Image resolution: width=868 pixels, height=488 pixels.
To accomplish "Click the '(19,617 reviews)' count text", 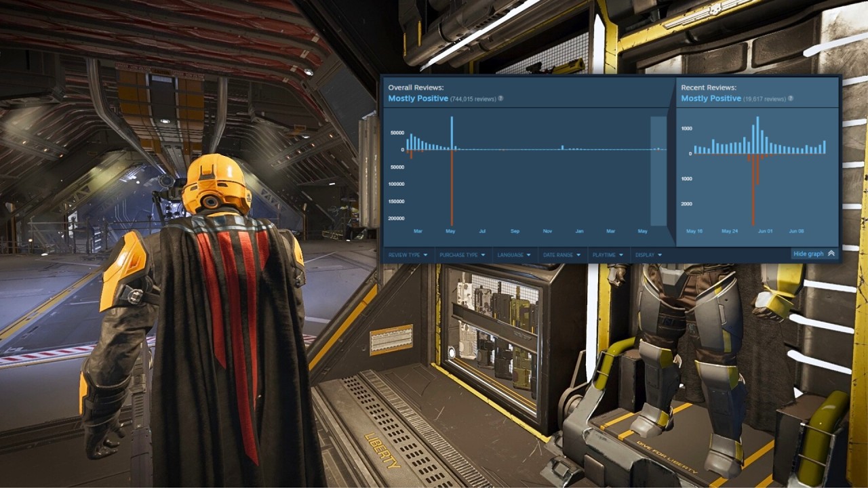I will [765, 99].
